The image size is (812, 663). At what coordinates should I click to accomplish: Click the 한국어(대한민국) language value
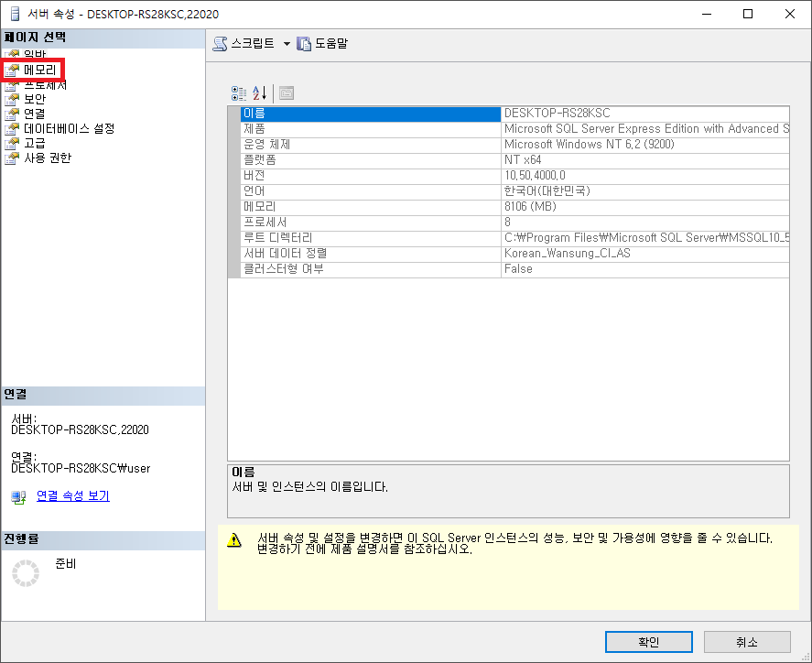point(547,190)
